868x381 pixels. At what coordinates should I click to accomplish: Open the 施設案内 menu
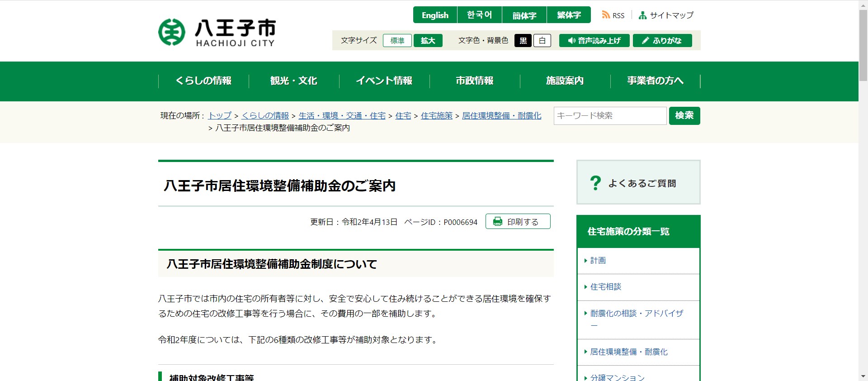[565, 81]
